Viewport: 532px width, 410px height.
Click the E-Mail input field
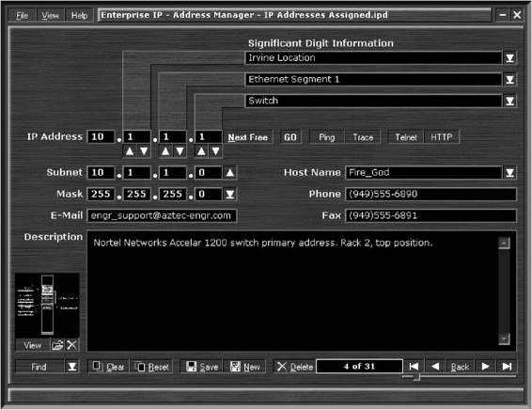coord(162,215)
